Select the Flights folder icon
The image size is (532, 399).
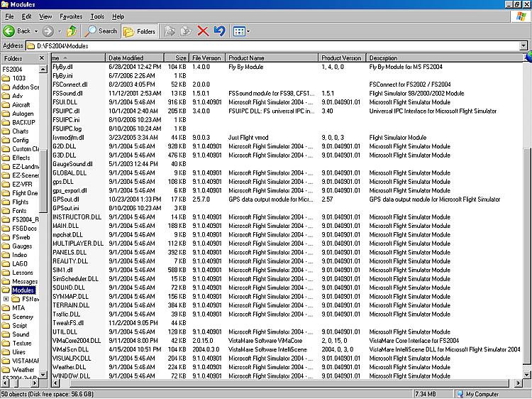click(x=6, y=202)
